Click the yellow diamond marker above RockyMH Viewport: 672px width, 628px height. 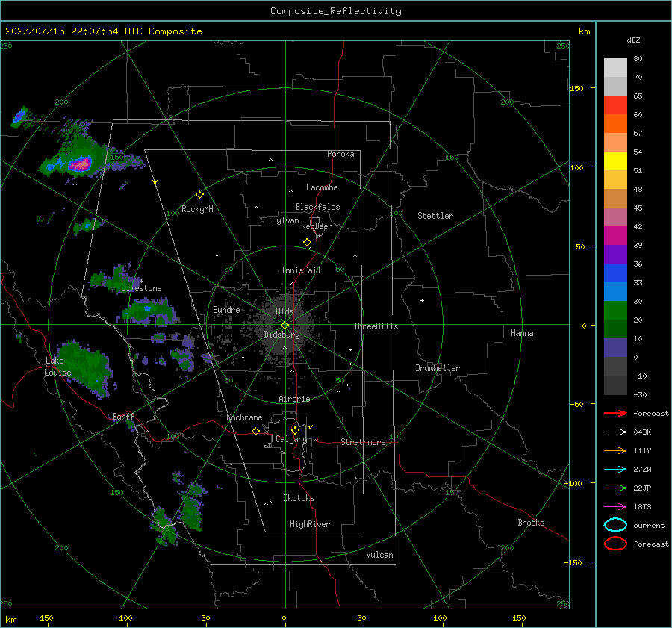click(x=199, y=195)
